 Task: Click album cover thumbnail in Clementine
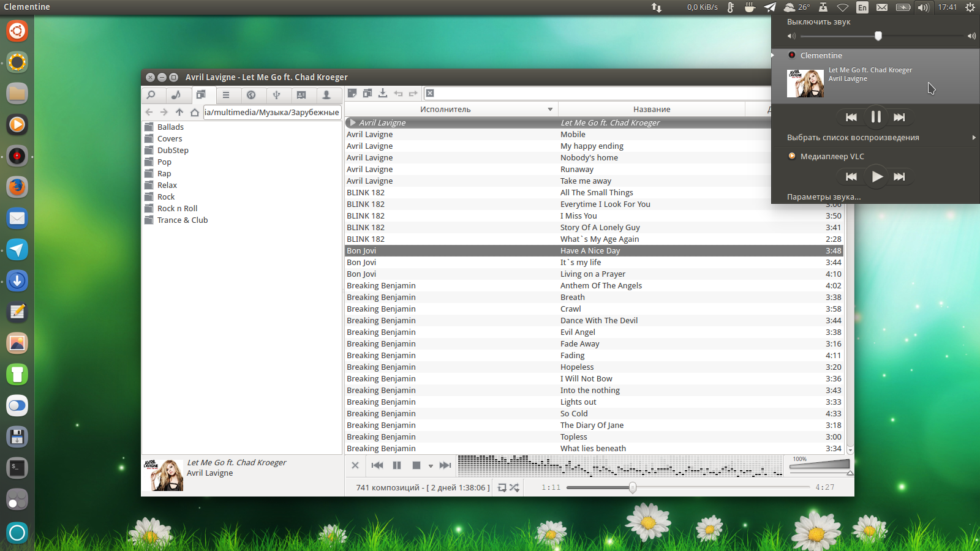point(163,475)
